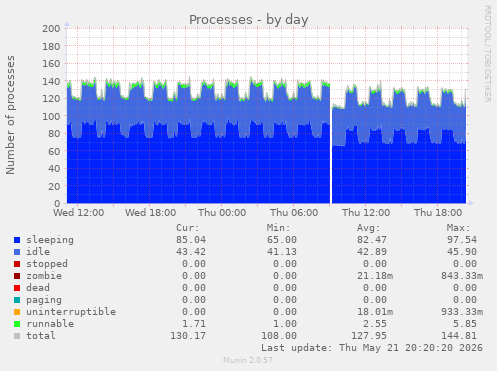497x371 pixels.
Task: Click zombie maximum value 843.33m
Action: point(462,276)
